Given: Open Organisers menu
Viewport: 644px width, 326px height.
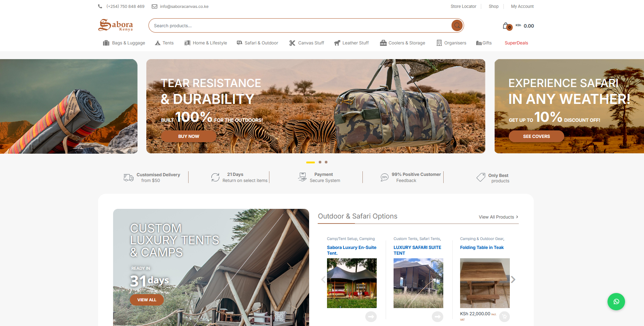Looking at the screenshot, I should click(451, 43).
